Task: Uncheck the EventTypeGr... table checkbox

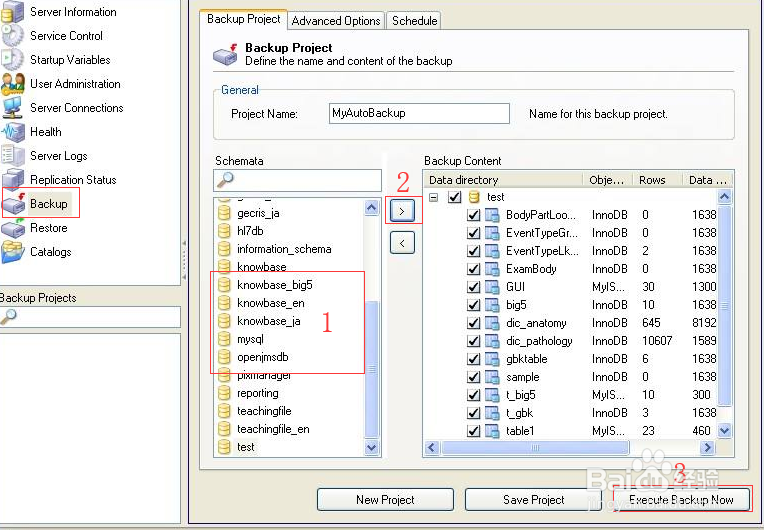Action: point(473,233)
